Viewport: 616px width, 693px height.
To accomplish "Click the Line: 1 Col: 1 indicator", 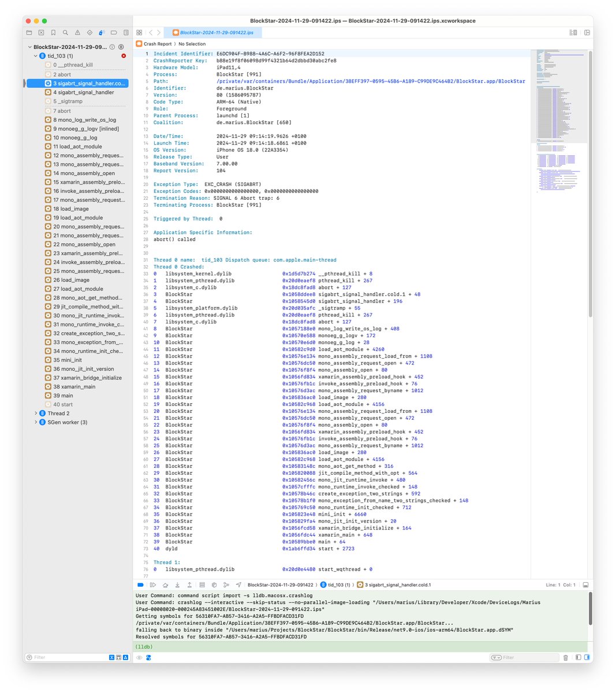I will click(561, 585).
